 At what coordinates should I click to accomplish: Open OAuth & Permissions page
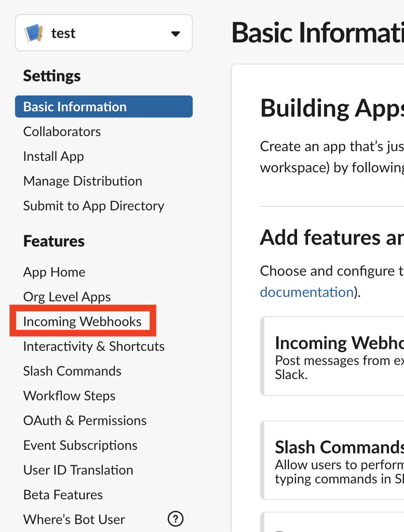[x=85, y=421]
